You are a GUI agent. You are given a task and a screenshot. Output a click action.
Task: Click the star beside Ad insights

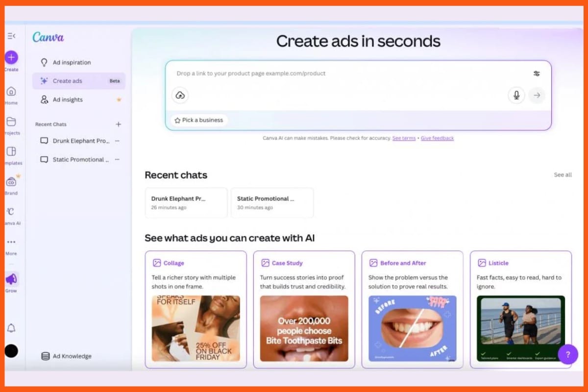click(119, 99)
